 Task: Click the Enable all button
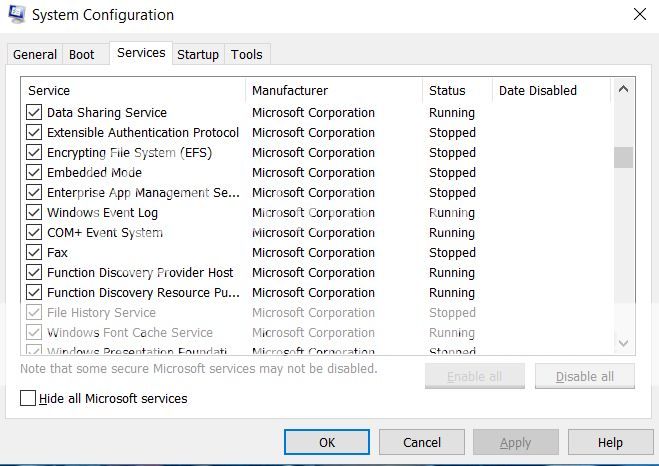(x=474, y=376)
